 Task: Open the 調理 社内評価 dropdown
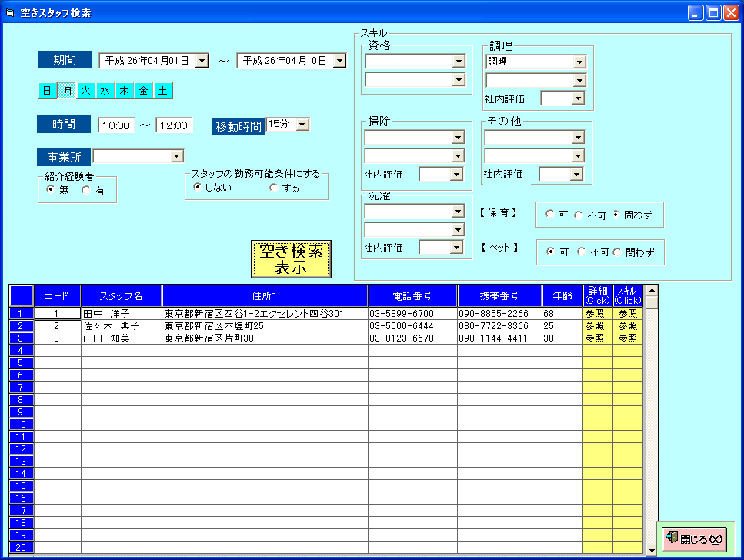tap(578, 98)
